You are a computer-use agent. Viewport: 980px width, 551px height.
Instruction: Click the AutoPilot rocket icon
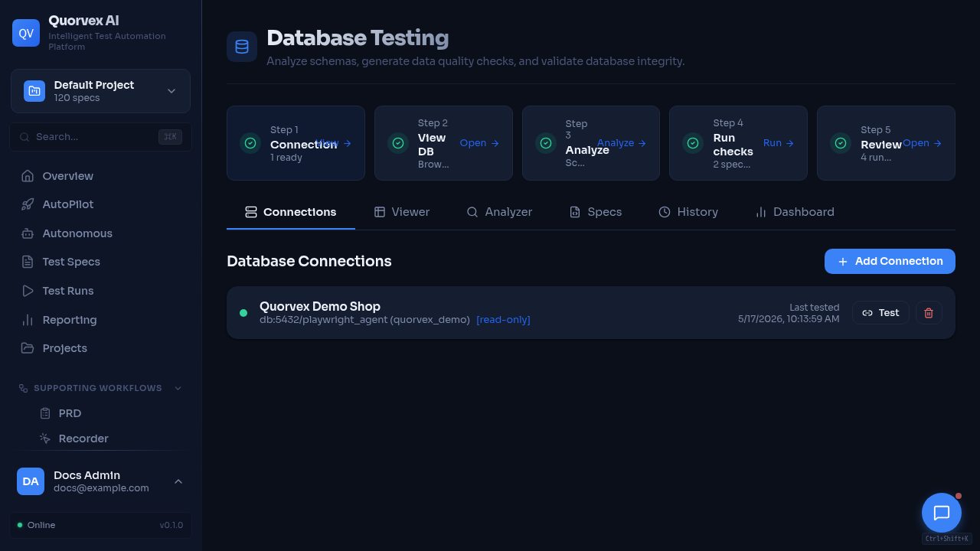[28, 204]
